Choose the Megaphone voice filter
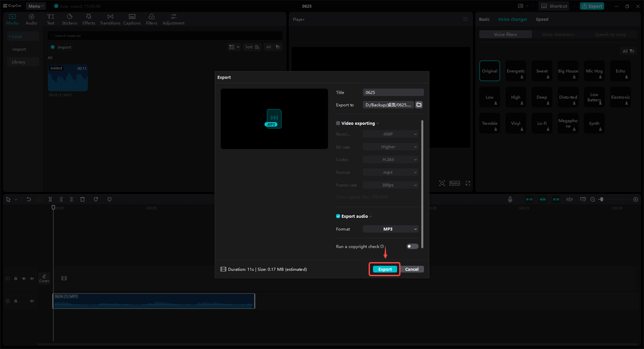Image resolution: width=644 pixels, height=349 pixels. (568, 123)
